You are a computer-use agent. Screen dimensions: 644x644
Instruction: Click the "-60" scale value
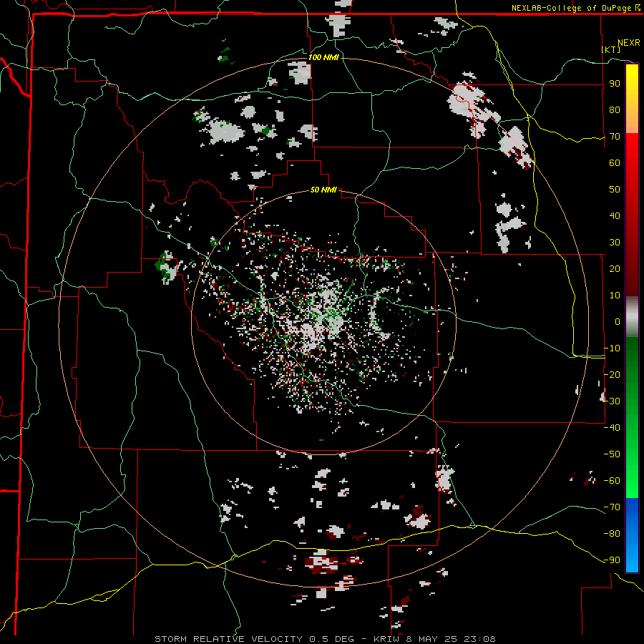[612, 481]
